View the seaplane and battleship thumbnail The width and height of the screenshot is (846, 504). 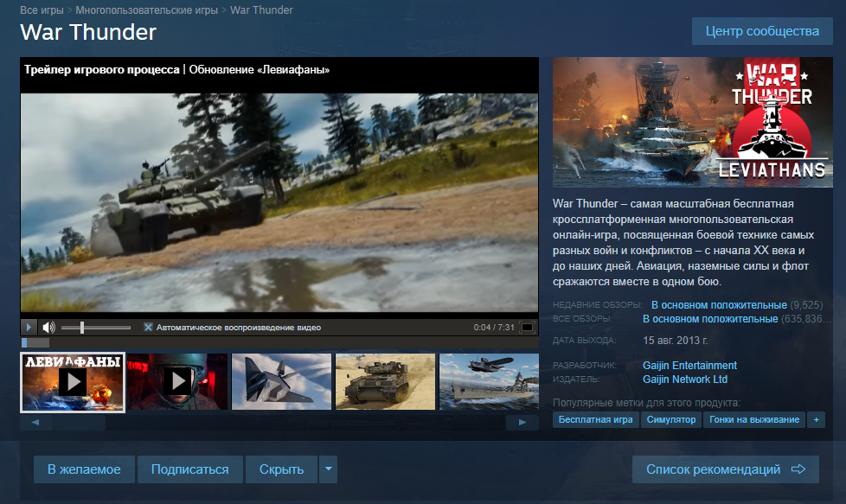(x=489, y=381)
